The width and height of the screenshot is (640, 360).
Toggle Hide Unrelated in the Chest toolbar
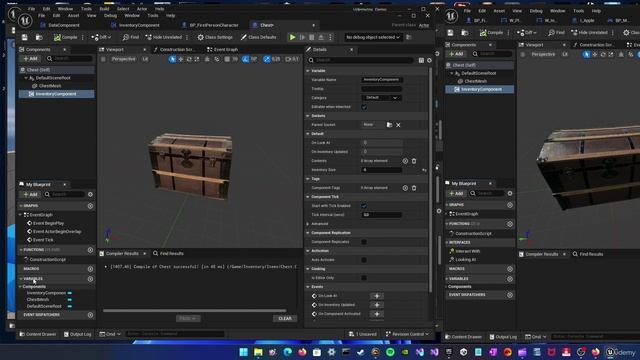tap(164, 37)
